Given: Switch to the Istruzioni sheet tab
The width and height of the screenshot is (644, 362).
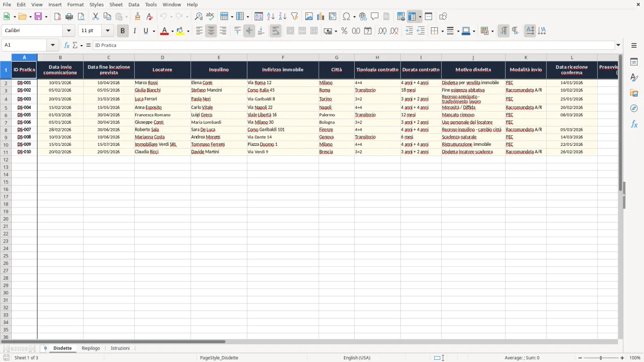Looking at the screenshot, I should [x=120, y=348].
